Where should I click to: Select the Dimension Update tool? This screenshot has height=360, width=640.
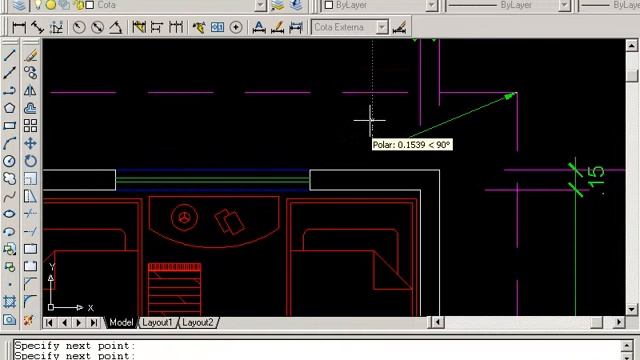click(x=296, y=27)
